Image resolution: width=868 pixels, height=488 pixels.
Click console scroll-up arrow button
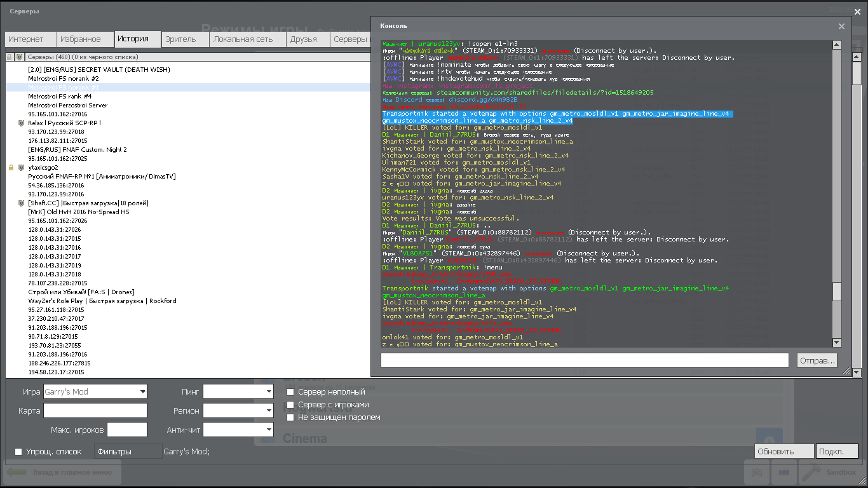[x=837, y=45]
